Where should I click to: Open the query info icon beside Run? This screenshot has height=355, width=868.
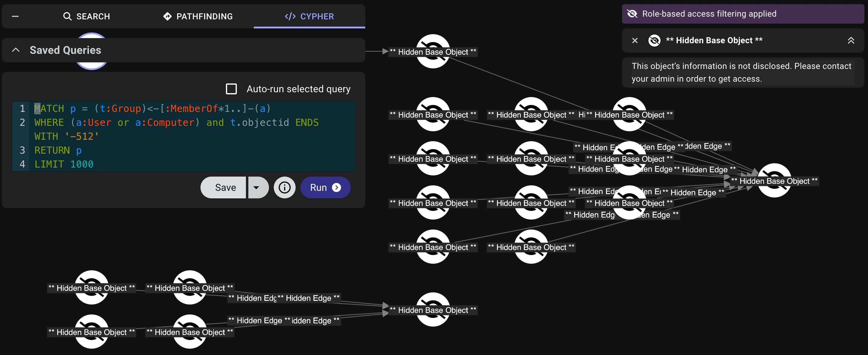[x=284, y=187]
